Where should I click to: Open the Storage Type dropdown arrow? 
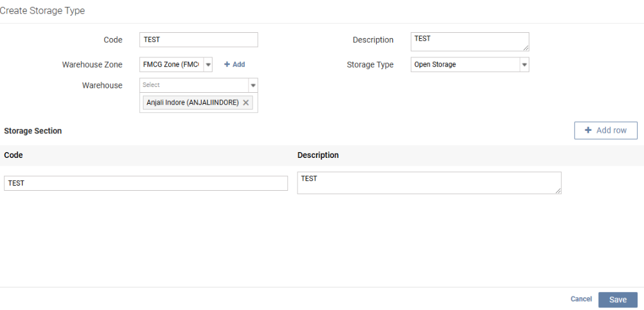pos(524,65)
